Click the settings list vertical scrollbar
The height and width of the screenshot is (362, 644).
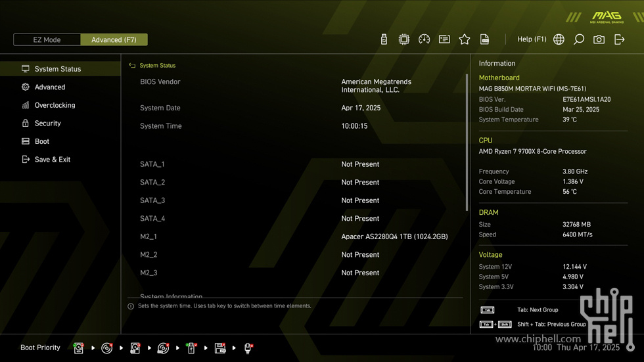point(467,142)
